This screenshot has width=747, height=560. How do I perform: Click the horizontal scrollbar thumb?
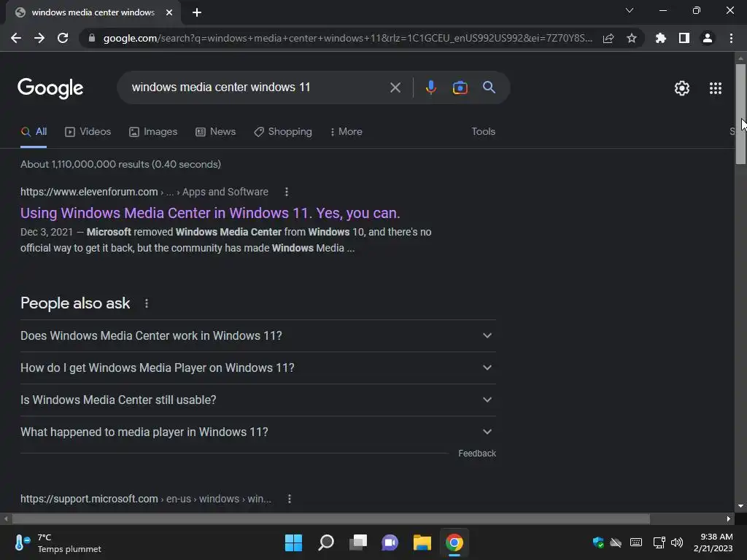(x=331, y=518)
